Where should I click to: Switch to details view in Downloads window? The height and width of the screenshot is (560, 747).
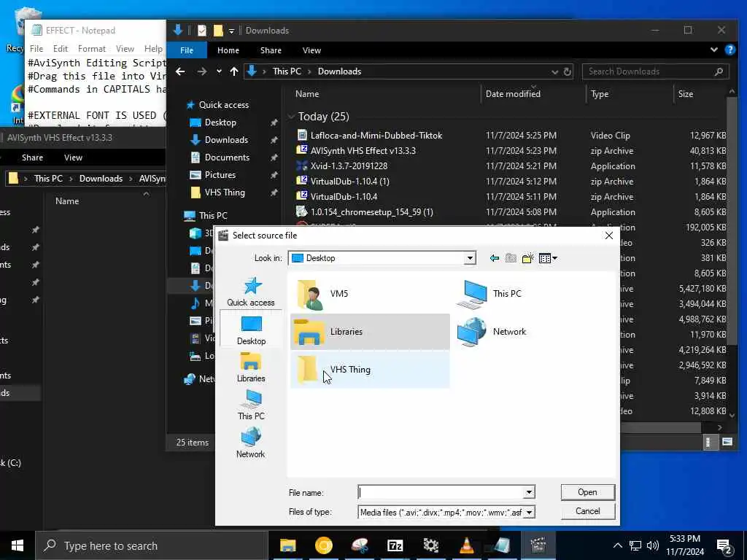coord(708,442)
